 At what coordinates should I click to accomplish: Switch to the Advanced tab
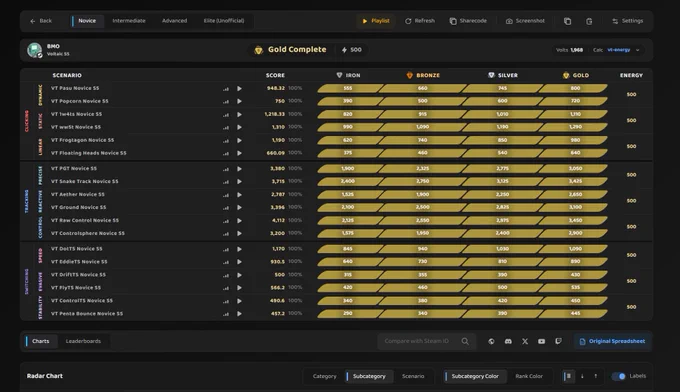174,21
